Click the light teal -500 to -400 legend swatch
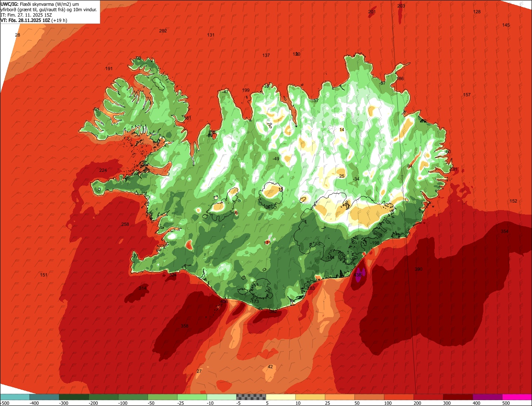The image size is (532, 406). pos(15,397)
